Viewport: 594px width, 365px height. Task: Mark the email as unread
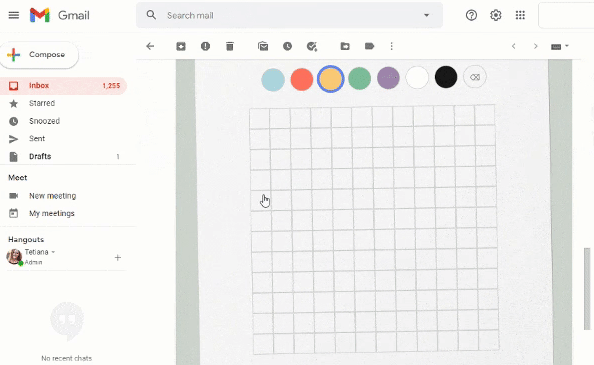(263, 46)
